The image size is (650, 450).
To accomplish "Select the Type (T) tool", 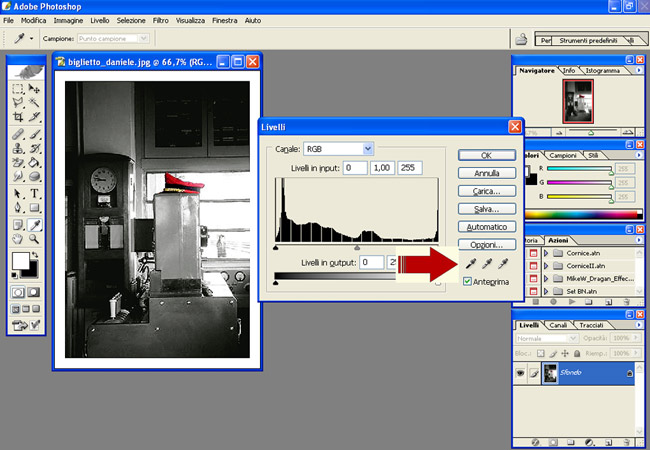I will pos(35,194).
